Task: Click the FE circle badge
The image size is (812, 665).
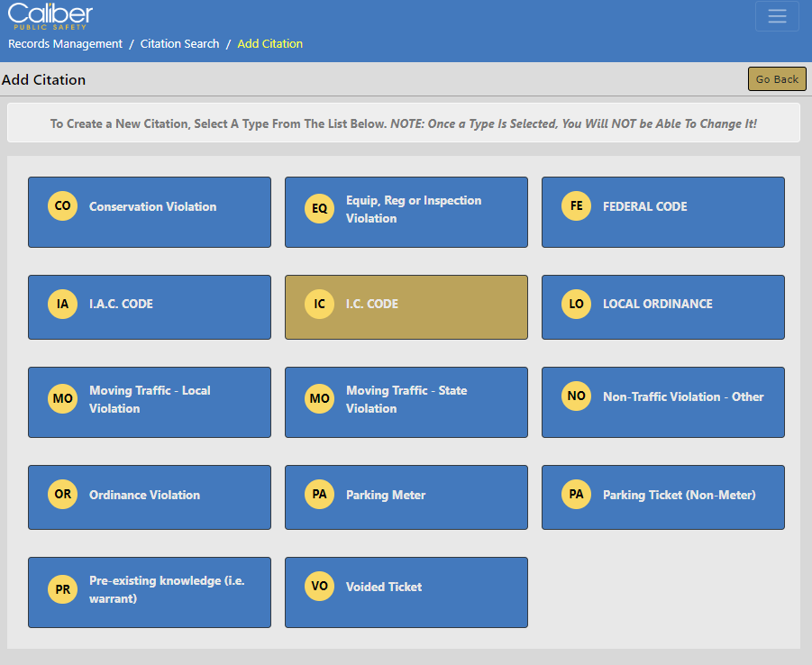Action: point(576,206)
